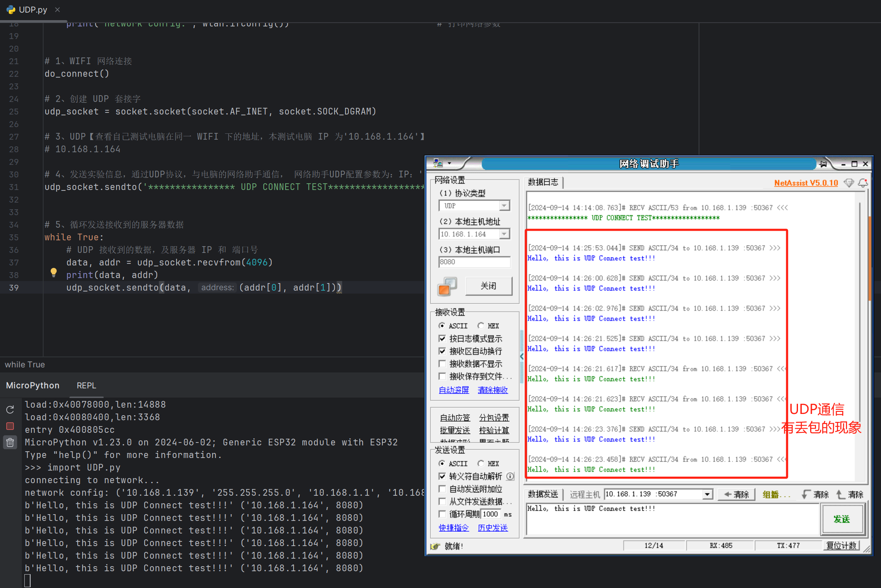Click the address: inlay hint on line 39

pyautogui.click(x=217, y=287)
